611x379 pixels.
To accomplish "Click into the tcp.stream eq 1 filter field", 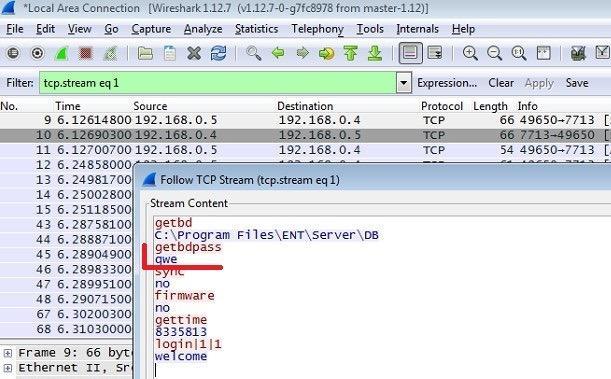I will (217, 83).
